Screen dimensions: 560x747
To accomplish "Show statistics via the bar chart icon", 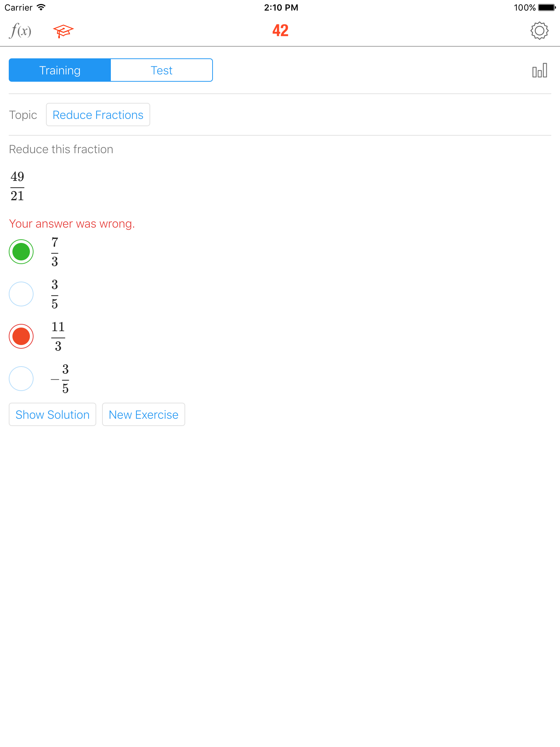I will tap(540, 70).
